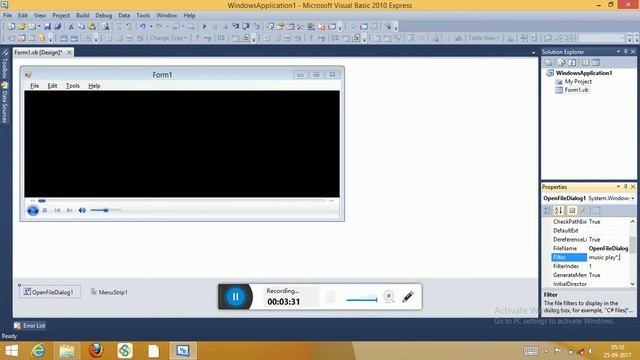
Task: Open the Window menu
Action: coord(167,16)
